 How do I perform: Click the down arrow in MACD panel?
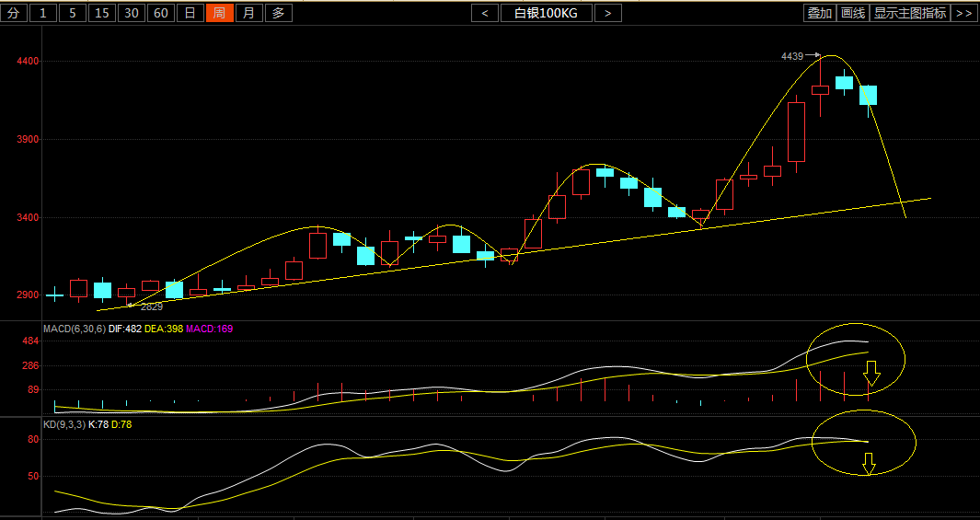pyautogui.click(x=871, y=375)
